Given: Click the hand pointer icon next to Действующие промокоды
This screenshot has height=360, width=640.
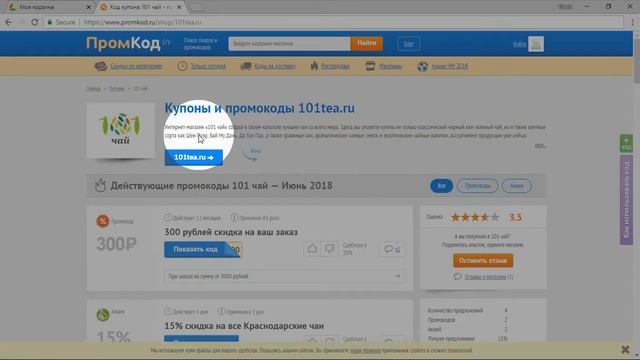Looking at the screenshot, I should point(100,185).
